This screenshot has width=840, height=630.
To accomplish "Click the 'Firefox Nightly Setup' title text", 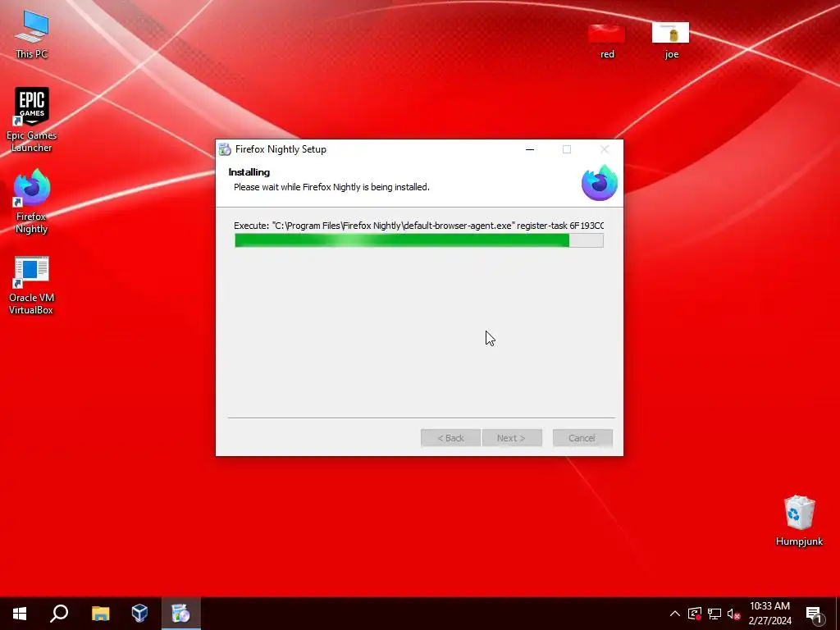I will [281, 149].
